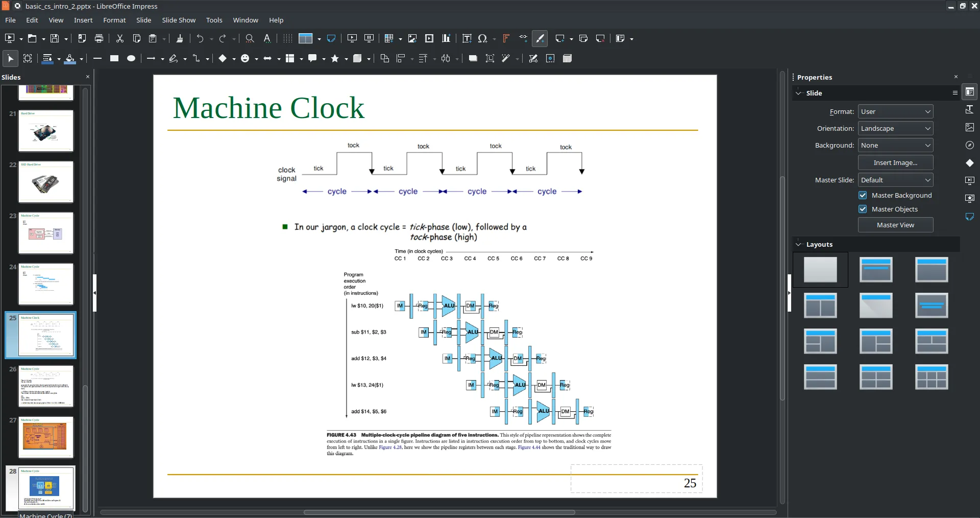Open the Slide Show menu
The image size is (980, 518).
point(179,20)
